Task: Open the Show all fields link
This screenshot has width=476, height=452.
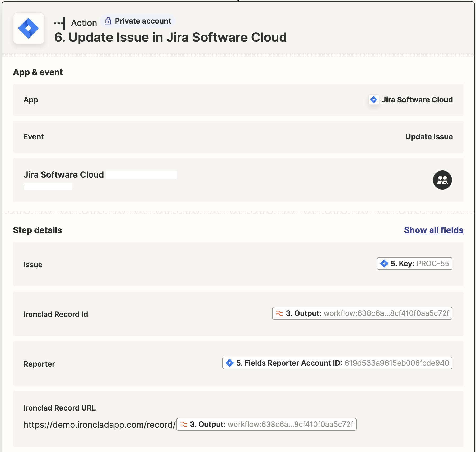Action: tap(433, 230)
